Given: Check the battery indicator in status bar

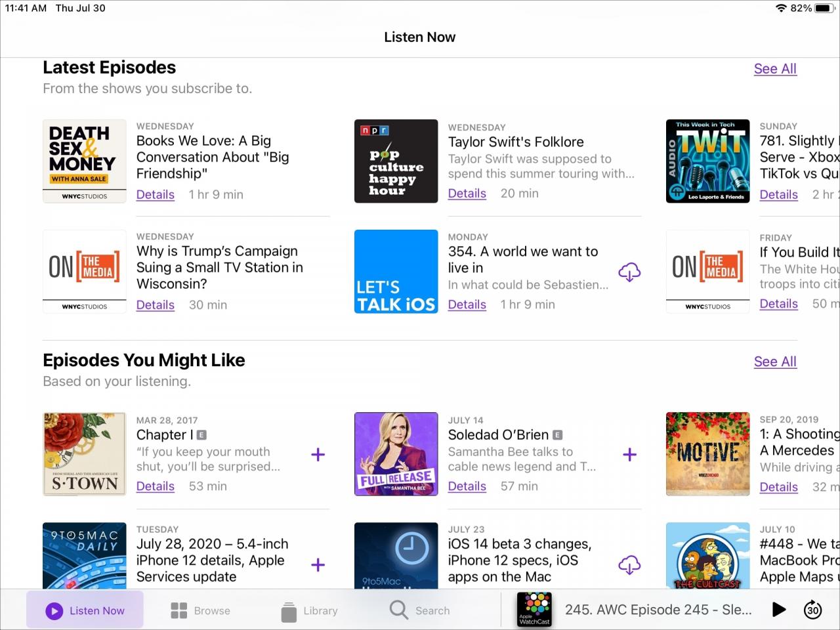Looking at the screenshot, I should pos(824,9).
